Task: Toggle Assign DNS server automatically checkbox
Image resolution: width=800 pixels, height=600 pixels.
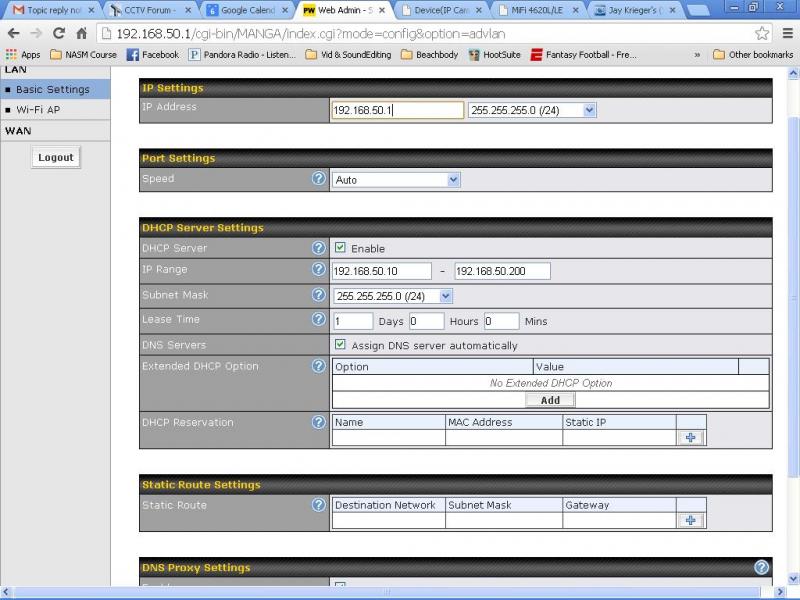Action: click(340, 344)
